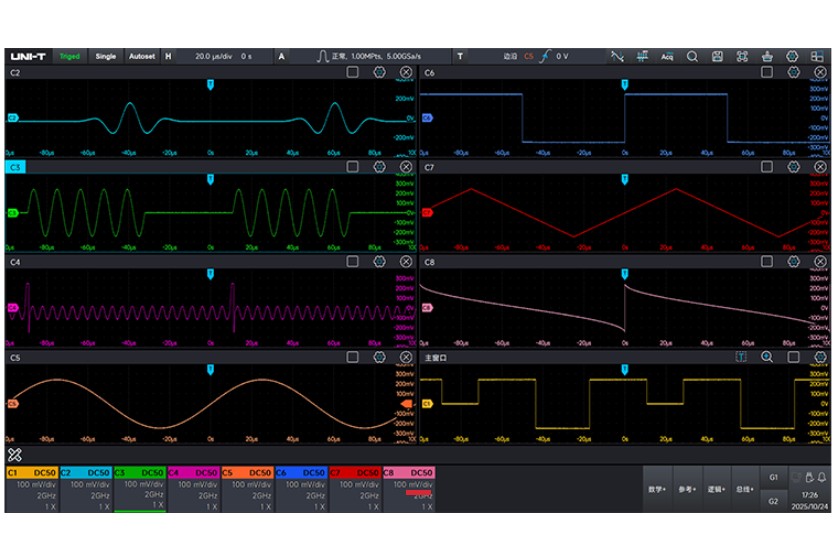Select the C6 channel tab
836x543 pixels.
301,472
